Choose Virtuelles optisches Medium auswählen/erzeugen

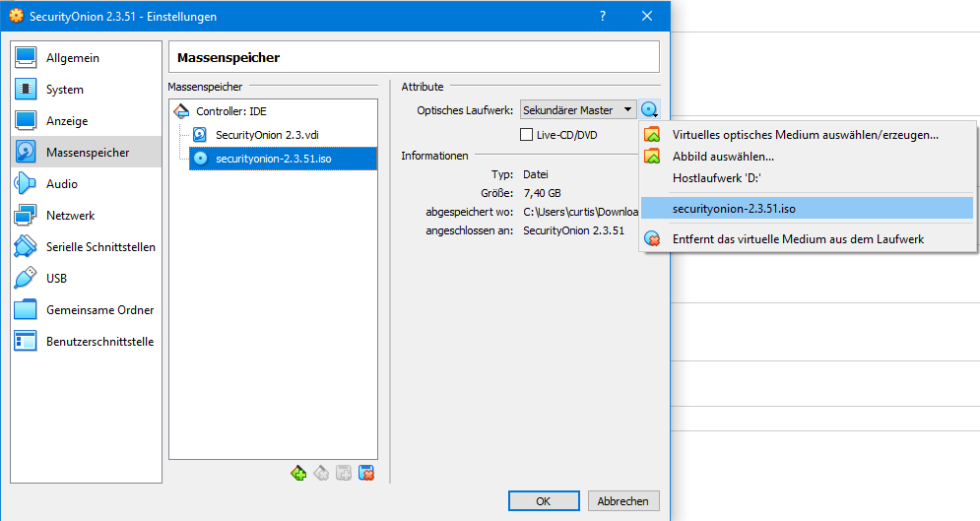click(x=806, y=134)
